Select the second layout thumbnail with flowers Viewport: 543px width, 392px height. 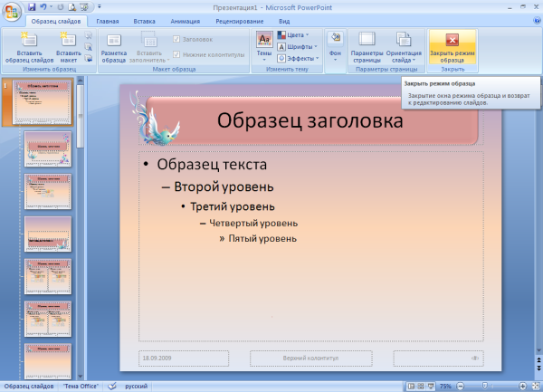[48, 148]
